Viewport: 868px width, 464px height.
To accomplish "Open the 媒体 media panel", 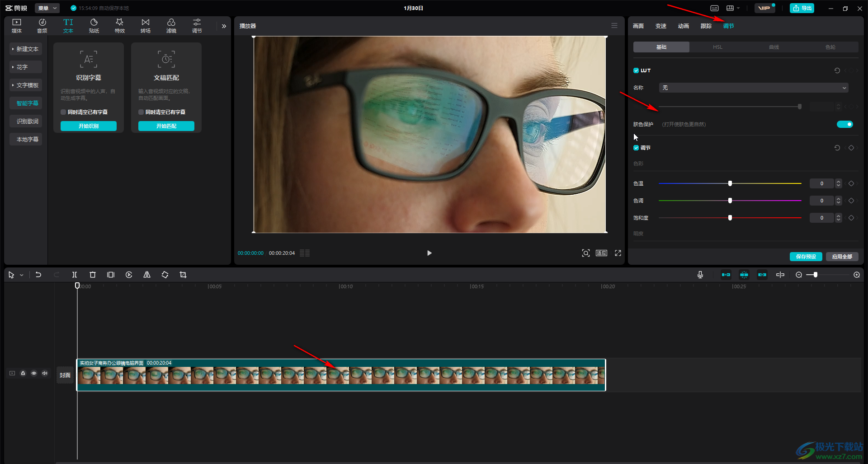I will pos(17,26).
